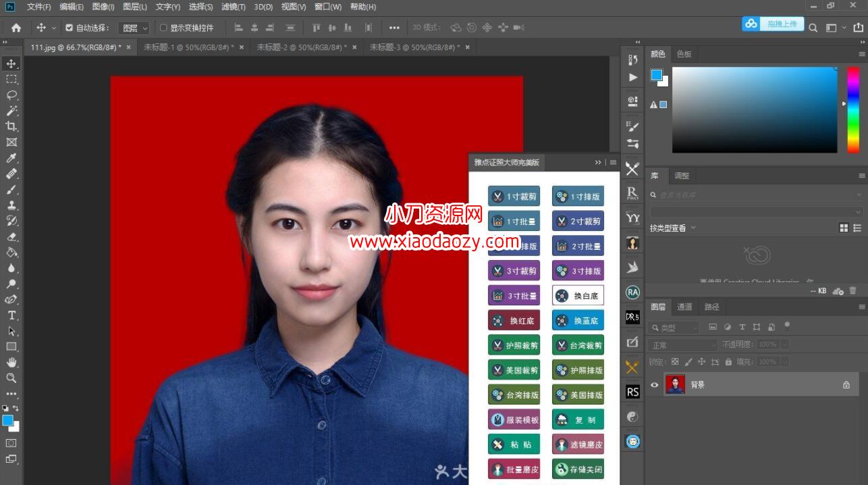
Task: Open the 滤镜(T) menu
Action: pos(234,7)
